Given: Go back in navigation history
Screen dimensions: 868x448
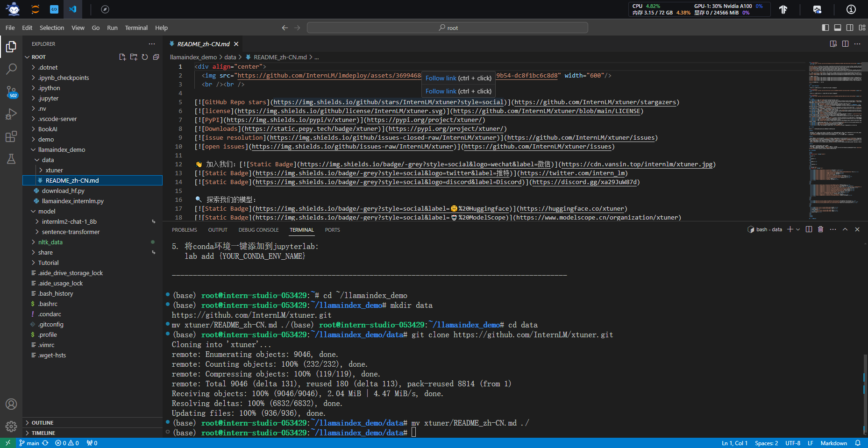Looking at the screenshot, I should click(x=285, y=28).
